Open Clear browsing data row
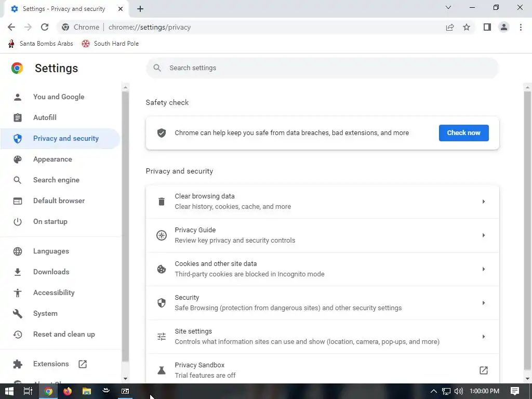 click(322, 202)
